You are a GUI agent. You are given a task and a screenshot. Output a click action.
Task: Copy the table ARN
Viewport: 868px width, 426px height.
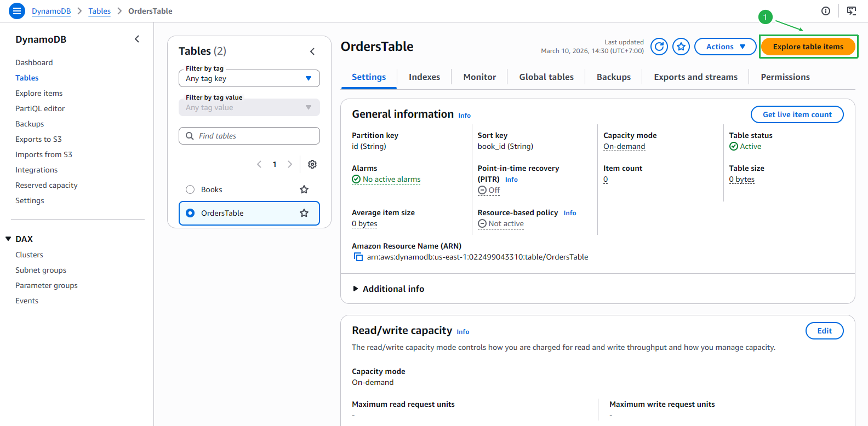[358, 257]
